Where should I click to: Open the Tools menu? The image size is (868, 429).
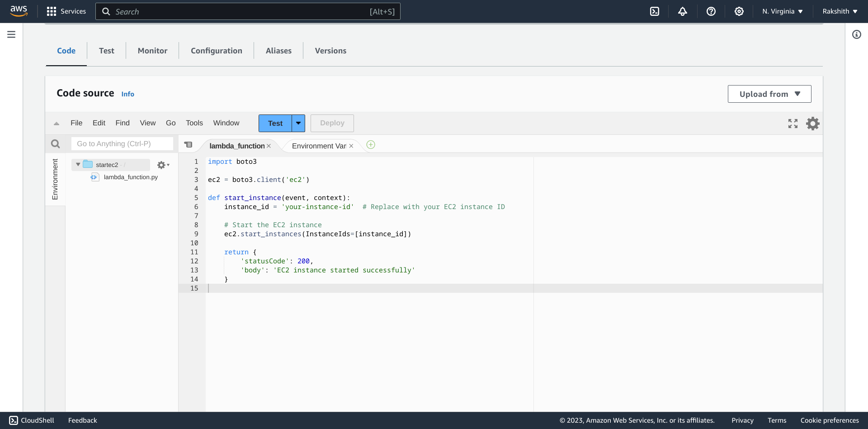point(194,123)
